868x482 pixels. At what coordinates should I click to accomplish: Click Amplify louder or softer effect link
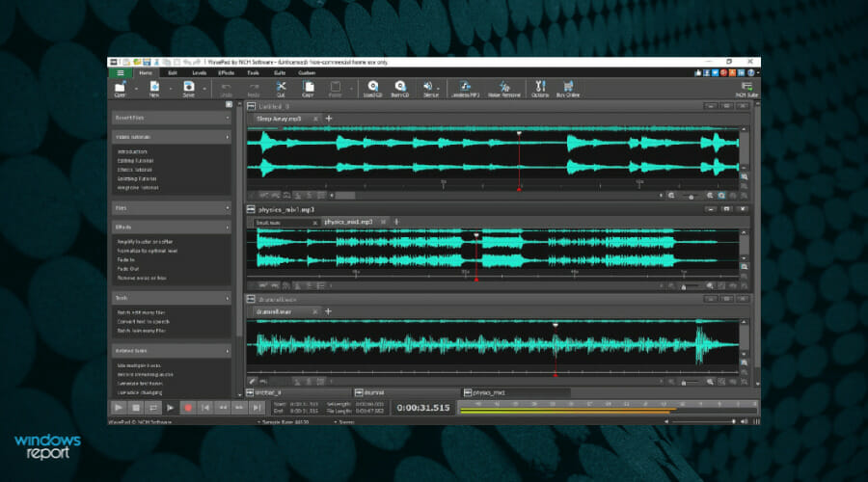145,242
